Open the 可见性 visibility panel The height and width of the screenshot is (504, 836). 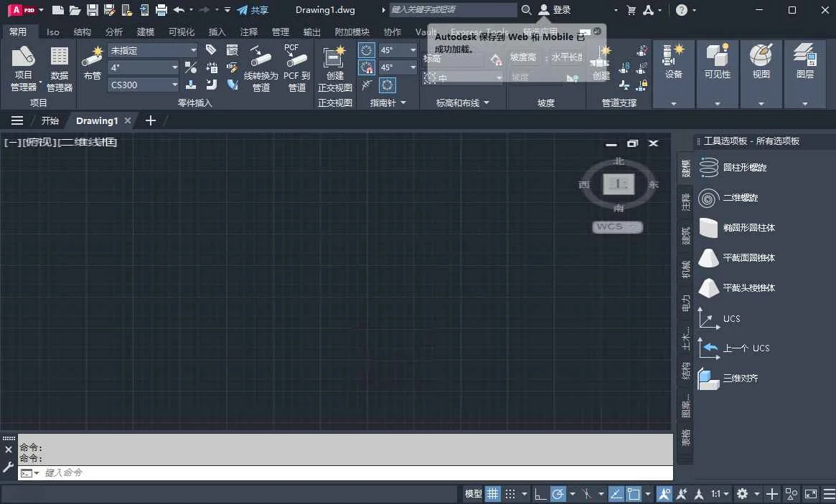coord(717,75)
